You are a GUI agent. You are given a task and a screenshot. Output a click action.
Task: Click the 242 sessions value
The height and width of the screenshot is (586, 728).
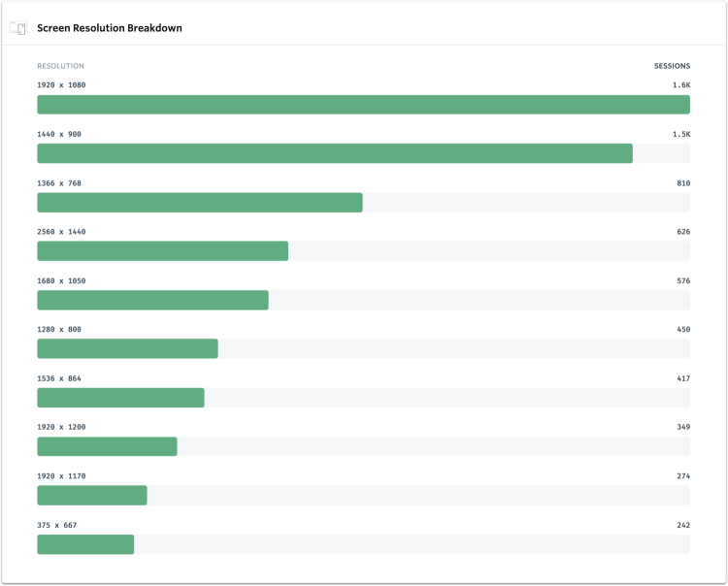pyautogui.click(x=683, y=525)
